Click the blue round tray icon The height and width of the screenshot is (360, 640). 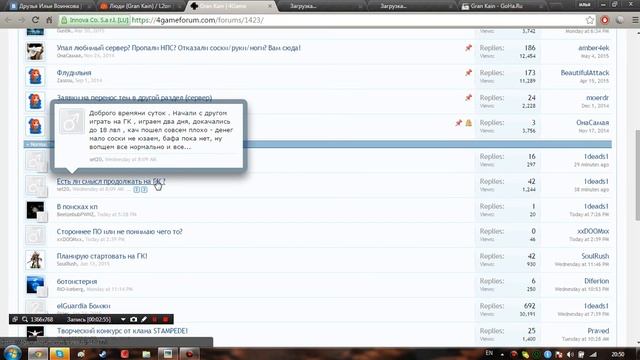(x=548, y=354)
